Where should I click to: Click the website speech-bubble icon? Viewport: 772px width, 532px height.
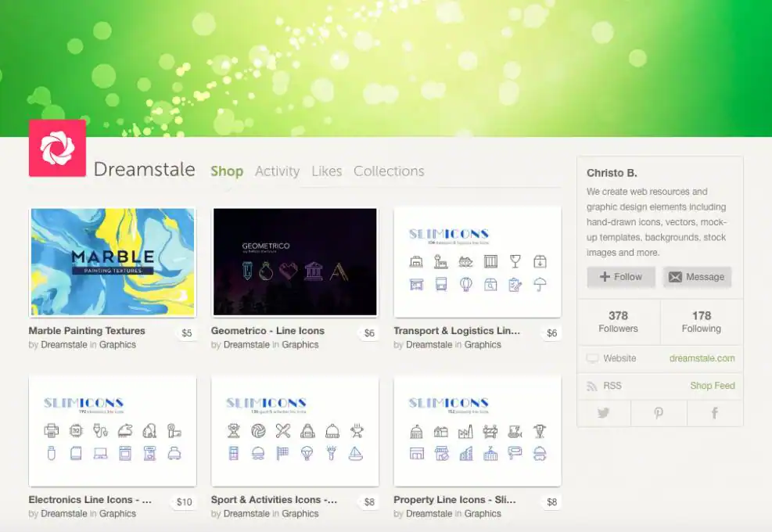coord(594,358)
